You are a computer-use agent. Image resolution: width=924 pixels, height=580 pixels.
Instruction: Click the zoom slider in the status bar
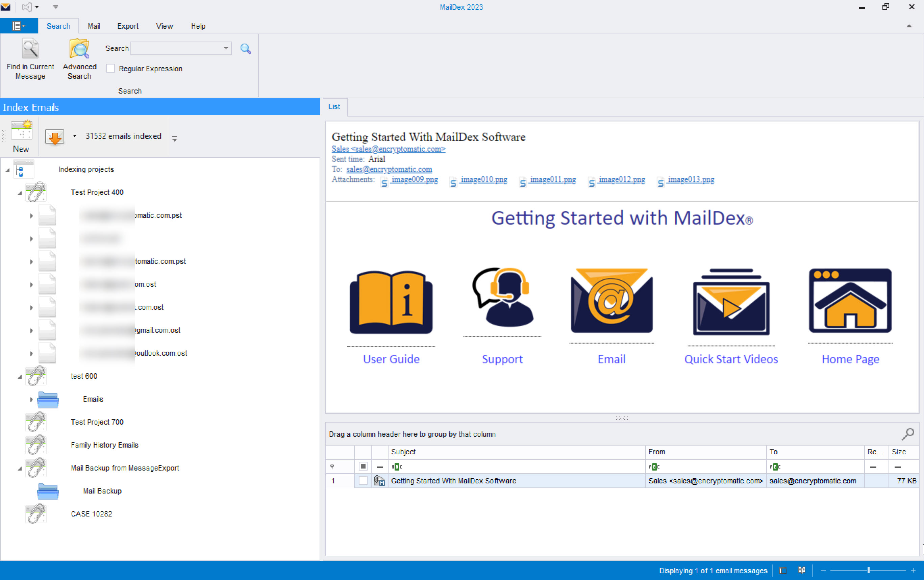coord(868,571)
